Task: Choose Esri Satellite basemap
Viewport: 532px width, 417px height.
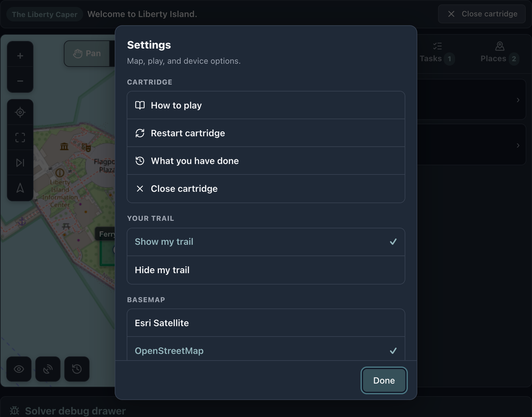Action: click(266, 323)
